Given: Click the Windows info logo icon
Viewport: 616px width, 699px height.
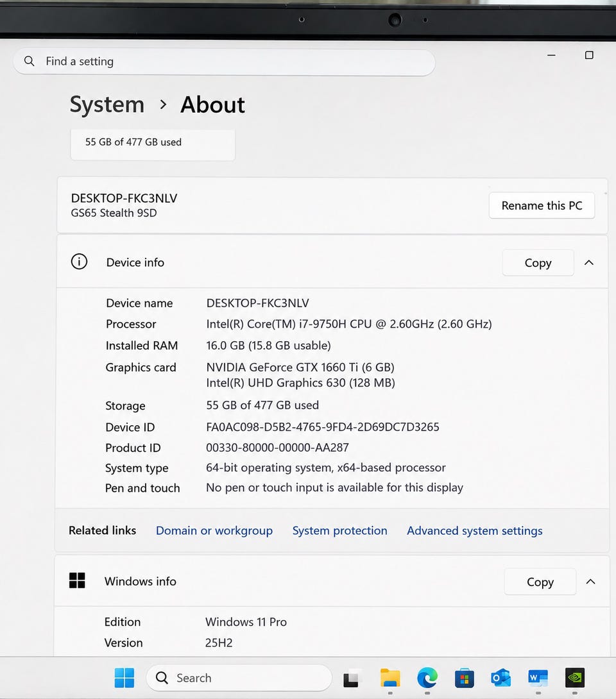Looking at the screenshot, I should coord(77,580).
